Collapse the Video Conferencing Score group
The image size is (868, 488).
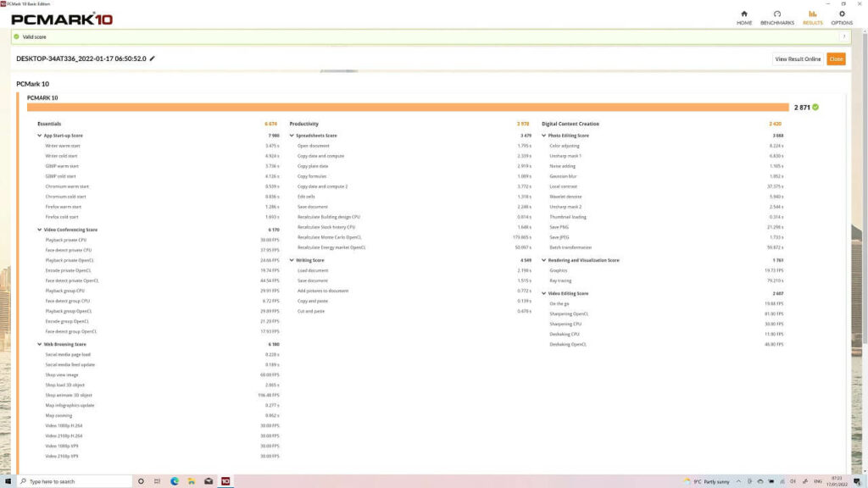[x=39, y=230]
